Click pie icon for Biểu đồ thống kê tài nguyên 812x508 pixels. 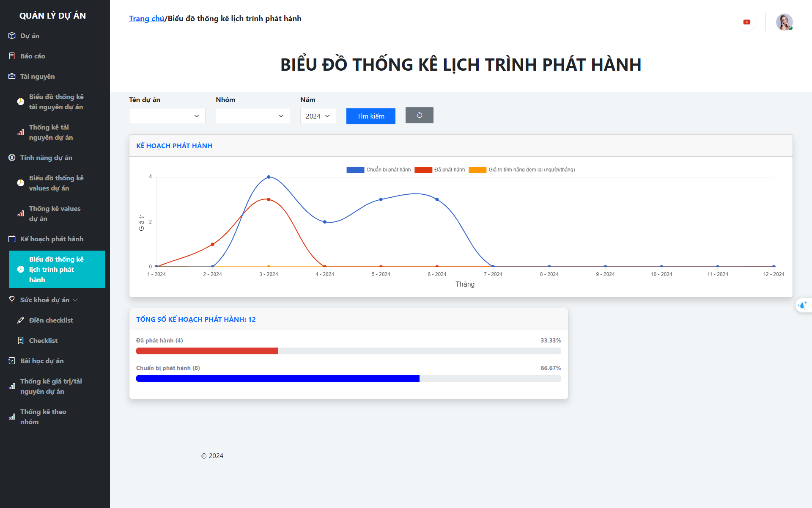[x=21, y=102]
